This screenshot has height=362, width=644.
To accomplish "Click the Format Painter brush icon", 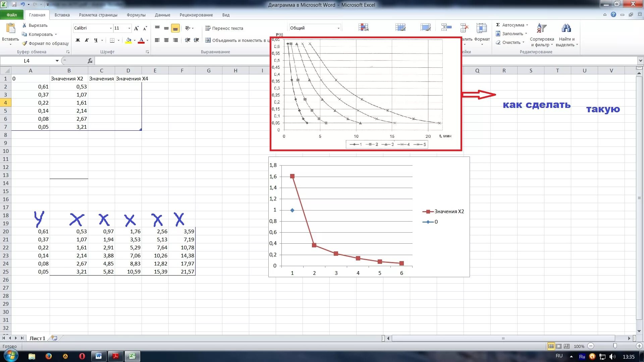I will click(x=24, y=43).
